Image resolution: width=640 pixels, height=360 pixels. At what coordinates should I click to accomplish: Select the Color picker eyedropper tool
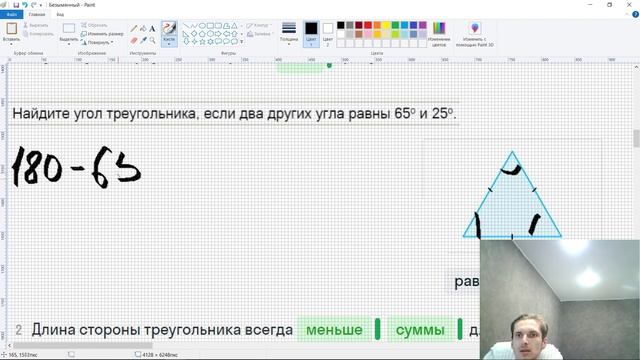tap(143, 40)
